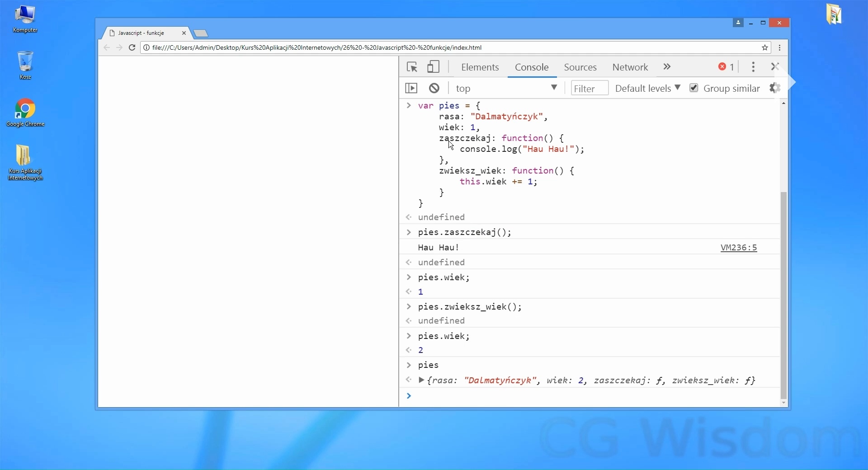
Task: Expand the pies object result
Action: [422, 380]
